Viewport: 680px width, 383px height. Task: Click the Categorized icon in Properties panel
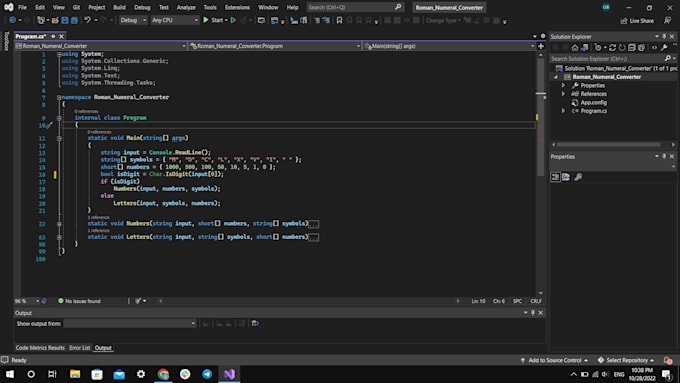(x=556, y=177)
